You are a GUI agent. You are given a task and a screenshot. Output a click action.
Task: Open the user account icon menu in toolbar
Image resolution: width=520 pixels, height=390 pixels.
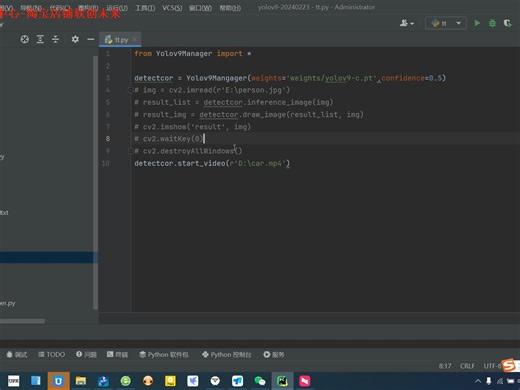pos(407,23)
